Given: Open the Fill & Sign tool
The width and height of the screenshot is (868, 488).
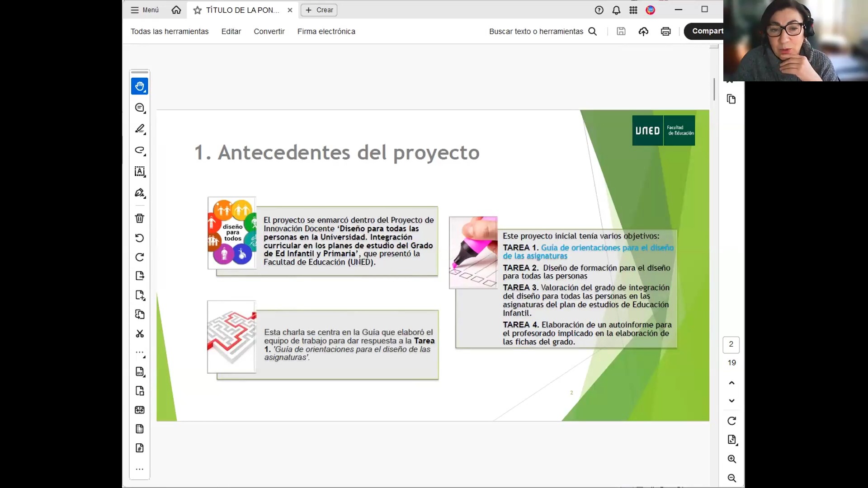Looking at the screenshot, I should [140, 193].
